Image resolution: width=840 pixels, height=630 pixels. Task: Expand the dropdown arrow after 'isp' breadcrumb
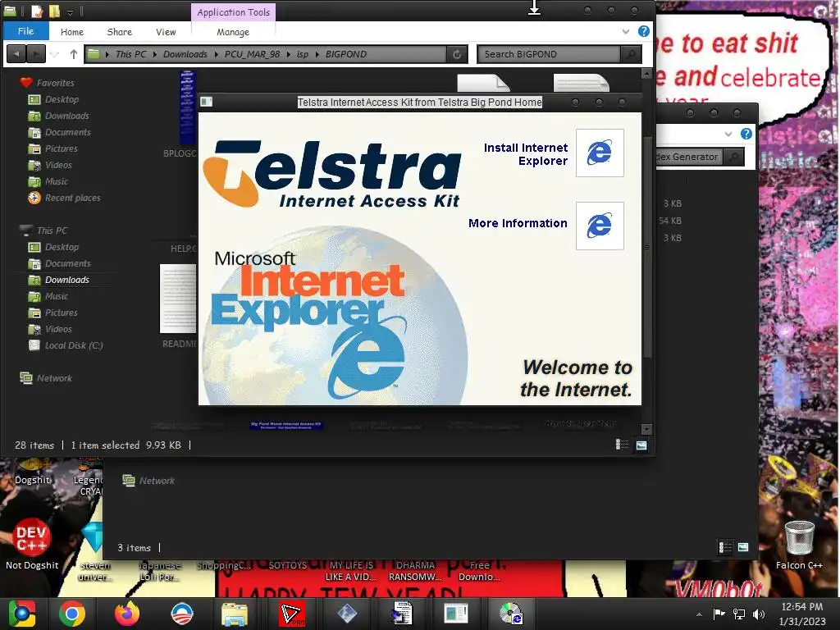(317, 54)
